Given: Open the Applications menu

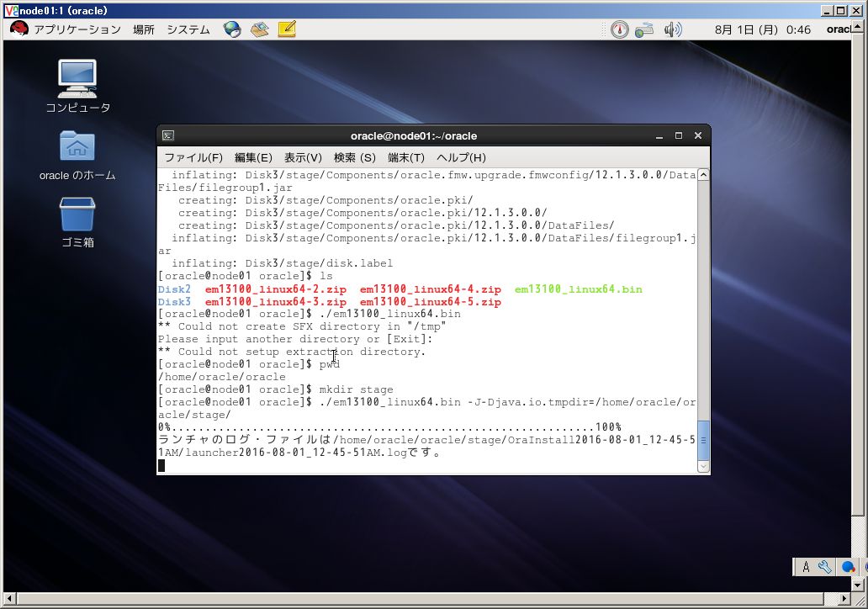Looking at the screenshot, I should [x=77, y=29].
